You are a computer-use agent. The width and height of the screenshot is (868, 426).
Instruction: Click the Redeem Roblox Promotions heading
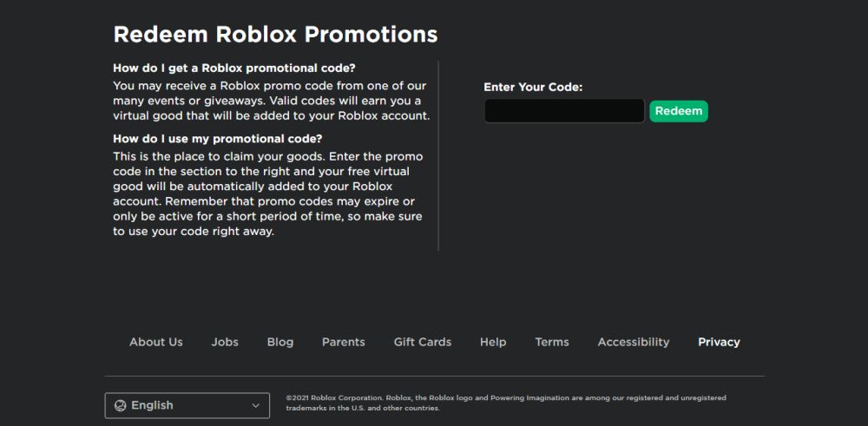click(x=275, y=35)
